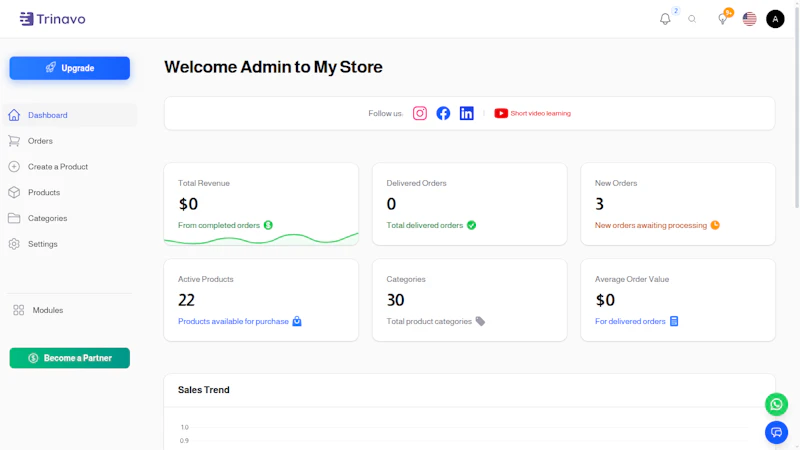This screenshot has width=800, height=450.
Task: Click the Upgrade button
Action: (x=69, y=68)
